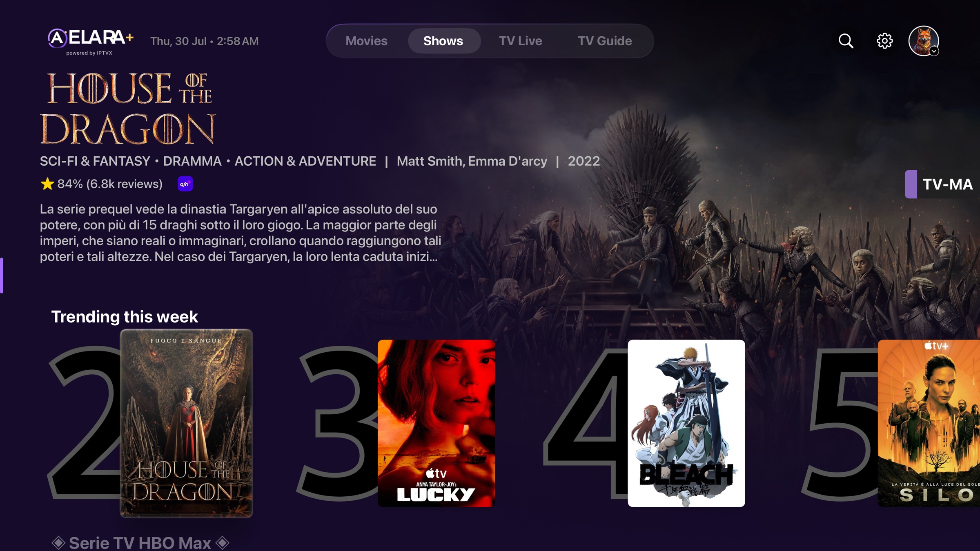Viewport: 980px width, 551px height.
Task: Click the 'ACTION & ADVENTURE' genre label
Action: pyautogui.click(x=305, y=161)
